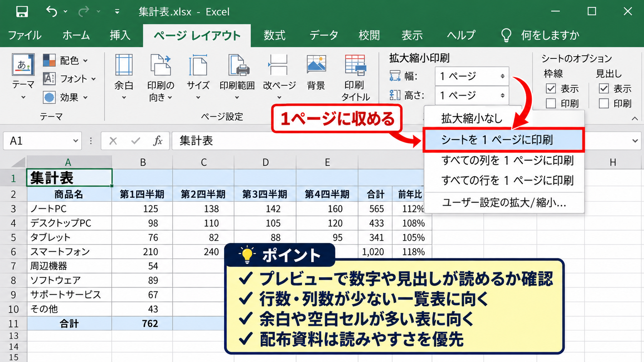This screenshot has width=644, height=362.
Task: Open the ファイル tab
Action: (x=25, y=35)
